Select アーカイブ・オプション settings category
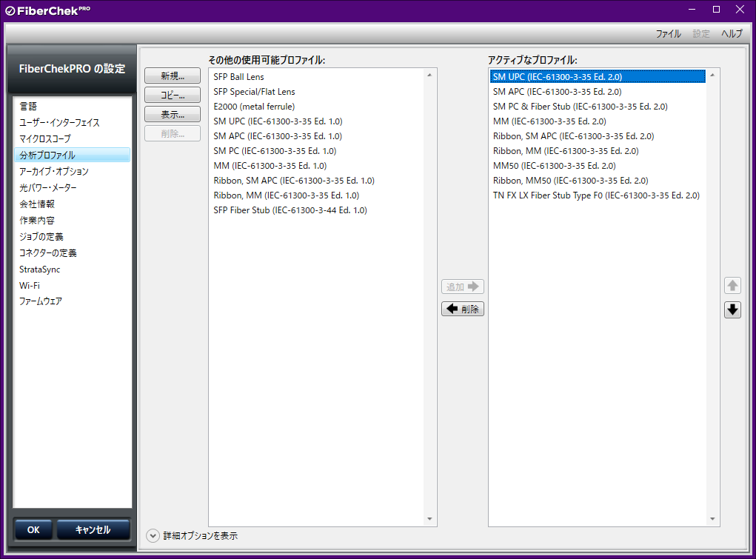756x559 pixels. (x=73, y=171)
